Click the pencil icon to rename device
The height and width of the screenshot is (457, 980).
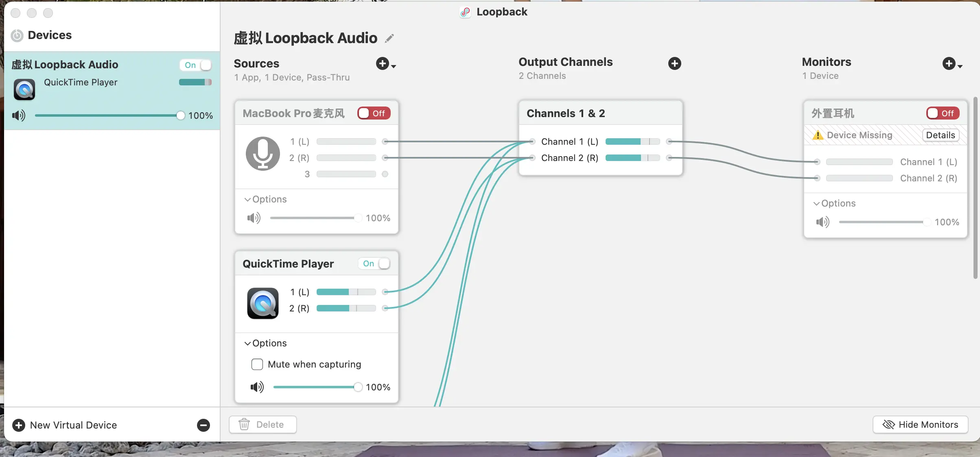tap(389, 38)
